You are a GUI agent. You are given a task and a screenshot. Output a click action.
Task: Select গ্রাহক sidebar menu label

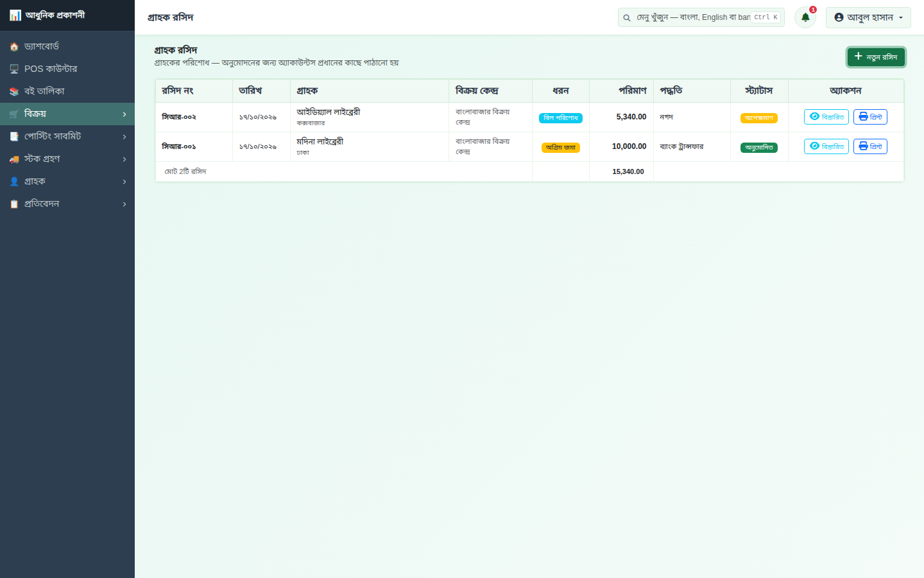[x=35, y=182]
